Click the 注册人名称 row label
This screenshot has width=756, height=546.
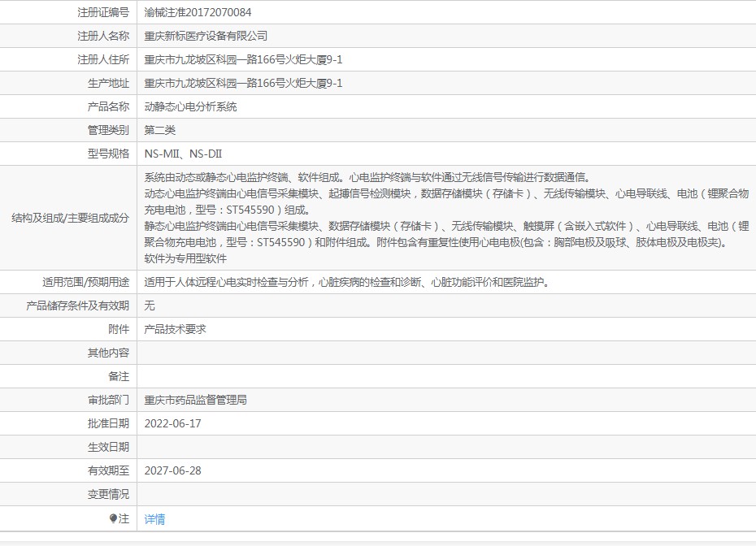(103, 36)
